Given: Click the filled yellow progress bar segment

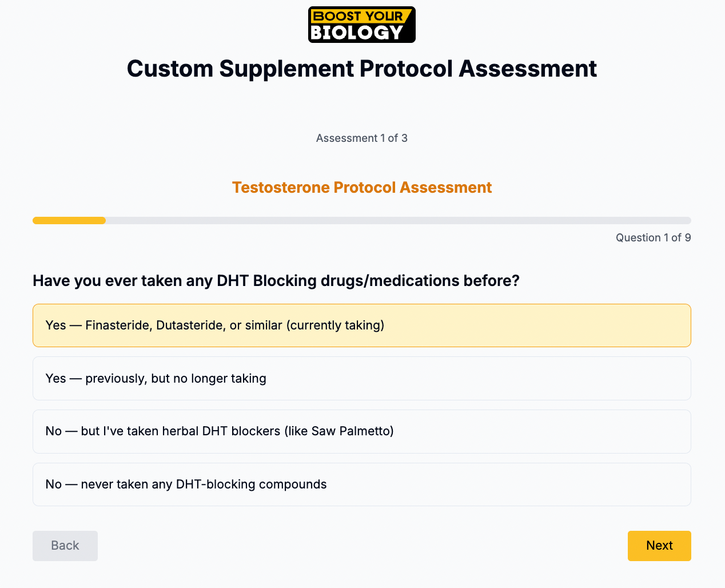Looking at the screenshot, I should 69,221.
